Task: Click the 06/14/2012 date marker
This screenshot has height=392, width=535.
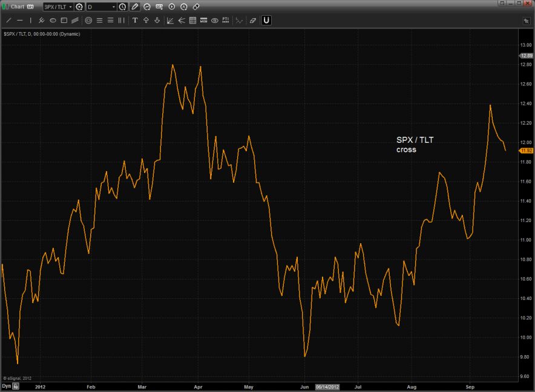Action: 327,386
